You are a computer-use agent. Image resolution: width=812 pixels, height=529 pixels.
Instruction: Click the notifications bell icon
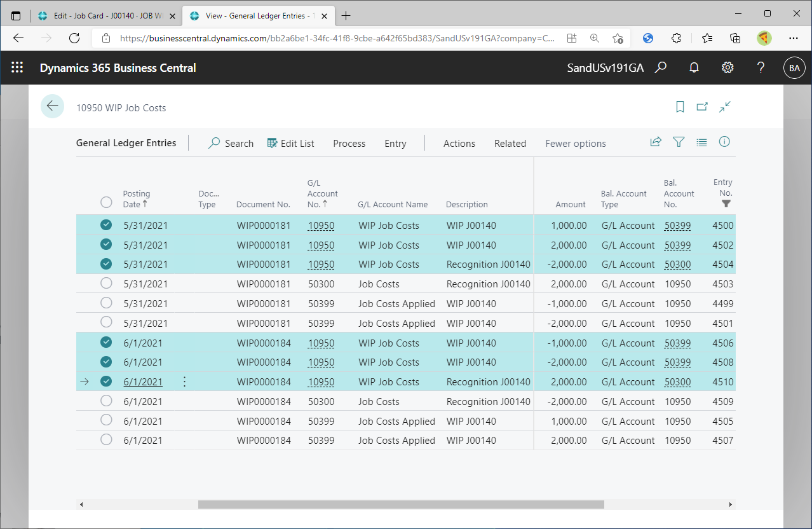pyautogui.click(x=694, y=67)
